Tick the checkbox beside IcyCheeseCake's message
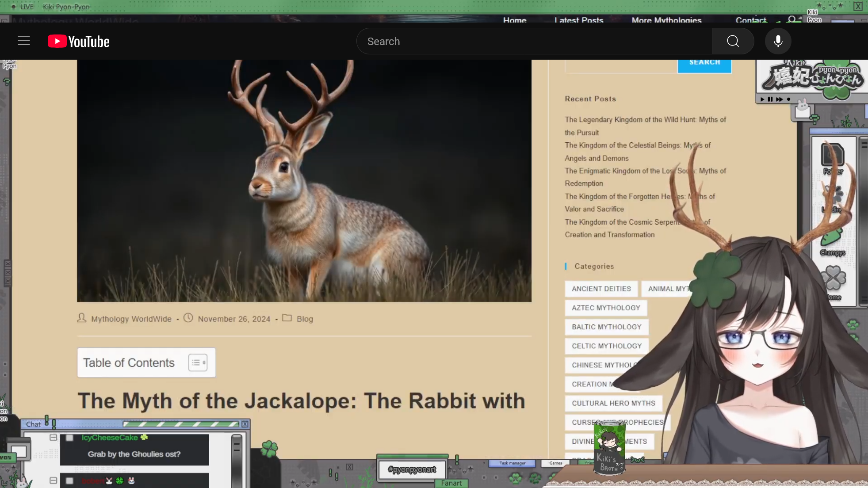 pos(69,438)
